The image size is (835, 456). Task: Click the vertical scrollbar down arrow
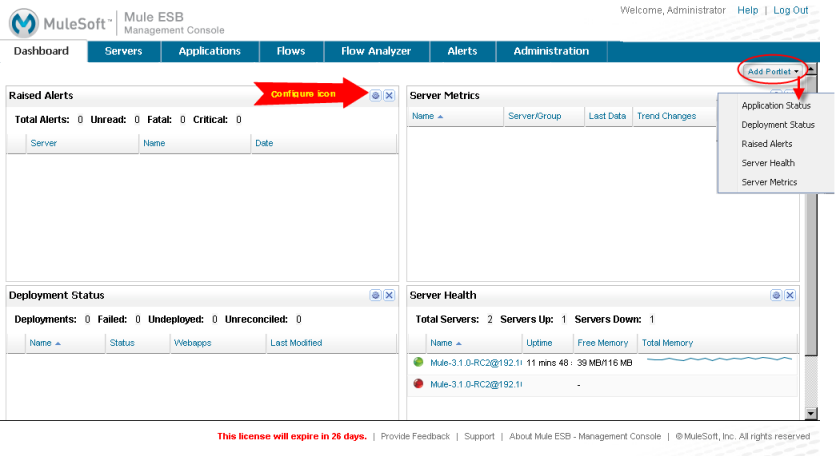(811, 412)
